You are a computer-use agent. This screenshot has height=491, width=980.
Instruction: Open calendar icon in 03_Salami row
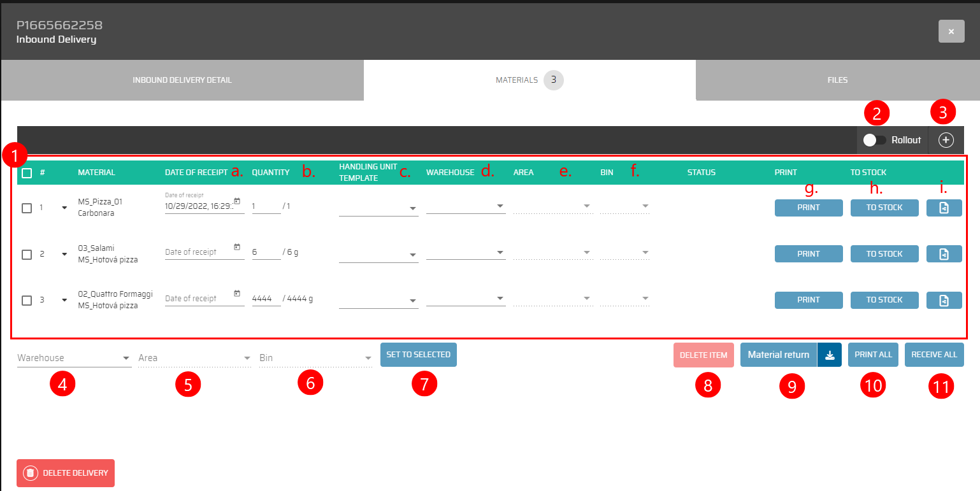237,247
